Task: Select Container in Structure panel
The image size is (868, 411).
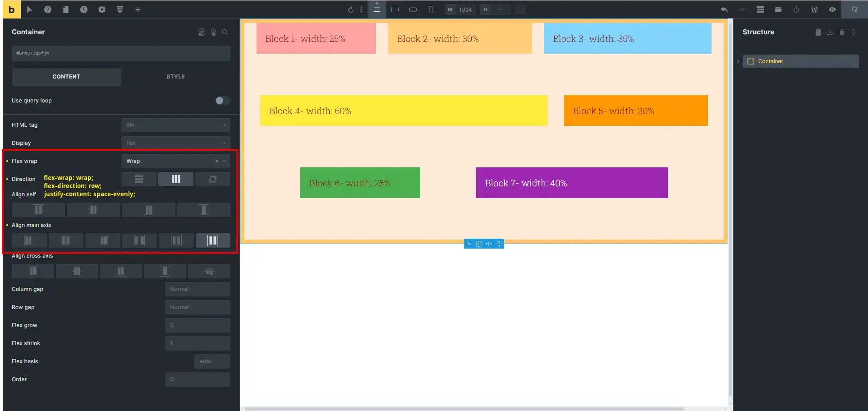Action: (x=800, y=61)
